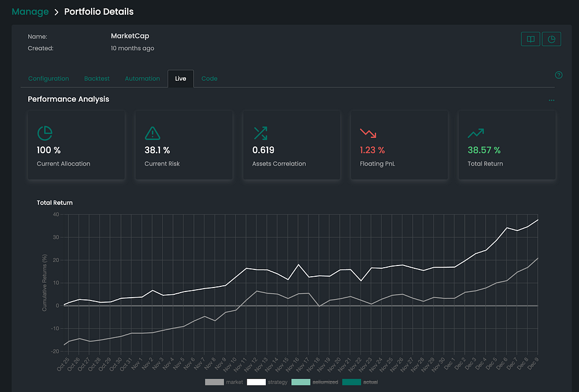Image resolution: width=579 pixels, height=392 pixels.
Task: Open the book icon button
Action: point(530,39)
